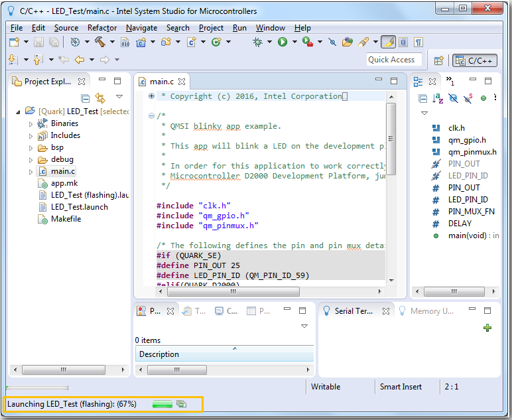Toggle Show Whitespace Characters pilcrow button
This screenshot has height=420, width=512.
[x=418, y=42]
